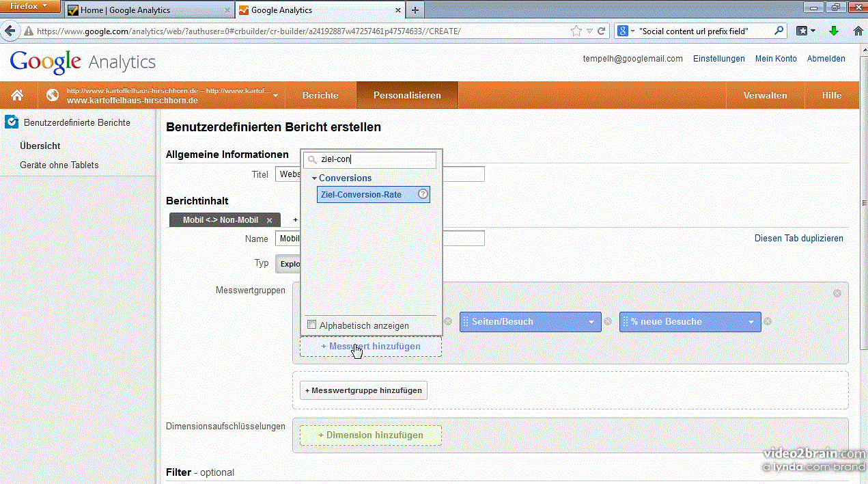
Task: Open Einstellungen link
Action: [719, 59]
